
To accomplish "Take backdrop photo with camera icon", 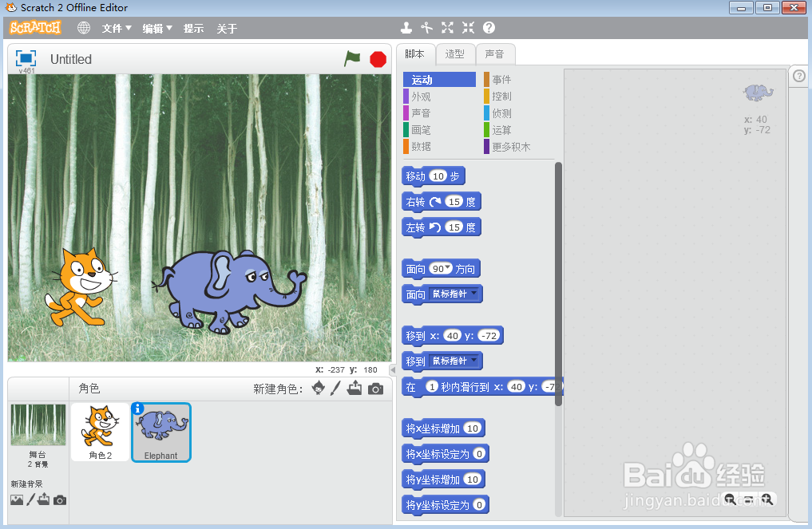I will pyautogui.click(x=60, y=500).
